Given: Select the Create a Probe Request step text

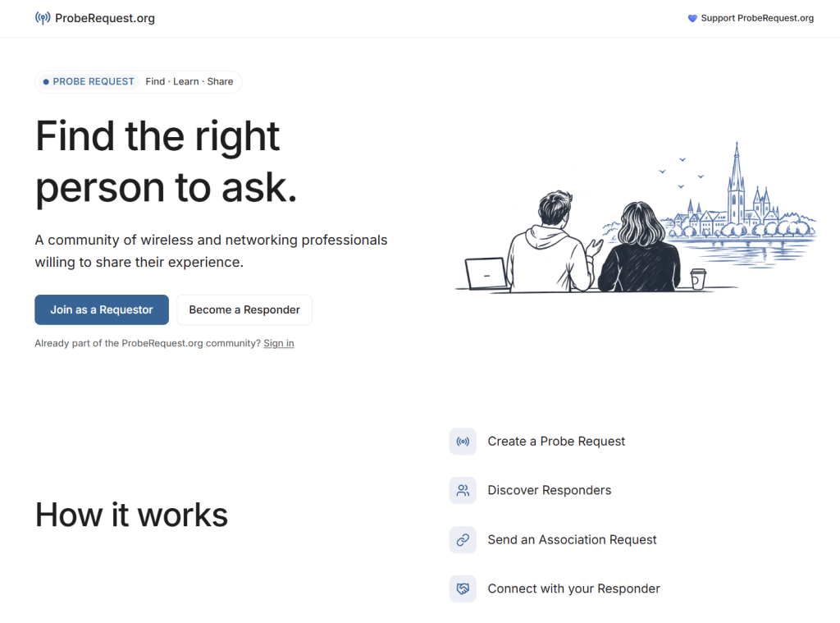Looking at the screenshot, I should [556, 442].
